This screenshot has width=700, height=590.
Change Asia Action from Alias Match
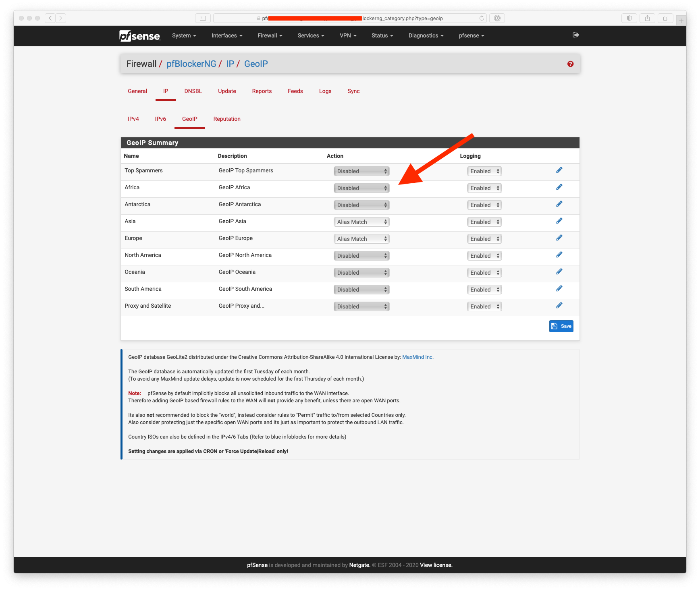click(x=361, y=222)
